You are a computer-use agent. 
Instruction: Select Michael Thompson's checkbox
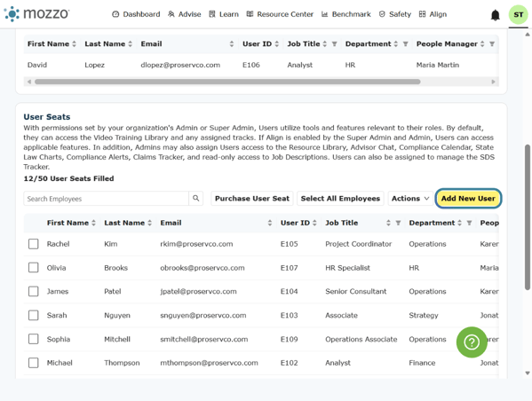click(33, 363)
